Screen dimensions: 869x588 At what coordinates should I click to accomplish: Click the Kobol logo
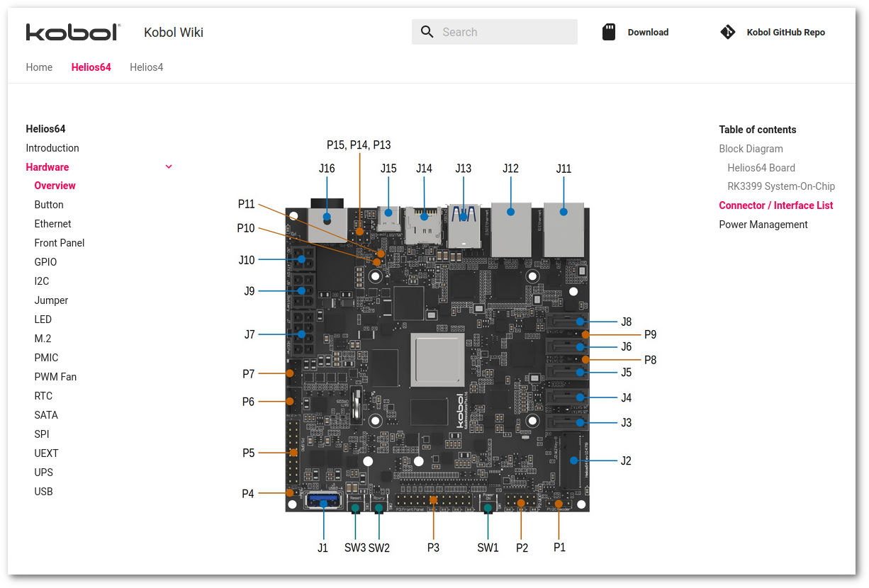[x=73, y=32]
